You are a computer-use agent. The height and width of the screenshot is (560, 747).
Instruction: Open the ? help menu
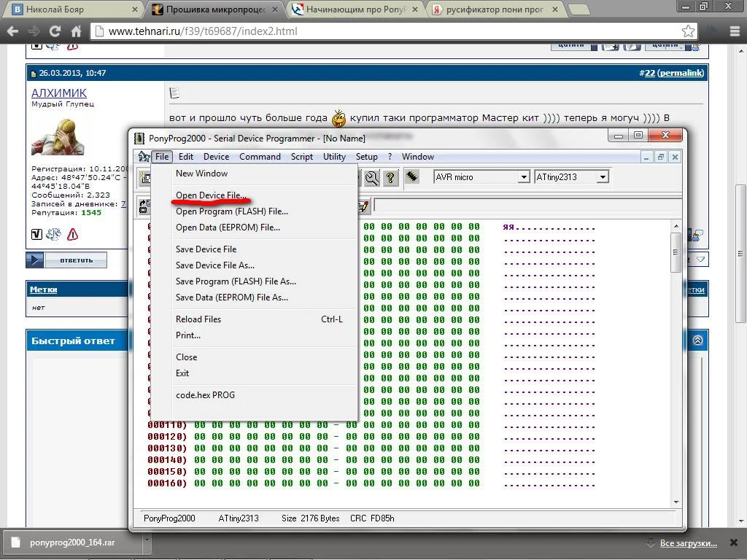point(390,157)
